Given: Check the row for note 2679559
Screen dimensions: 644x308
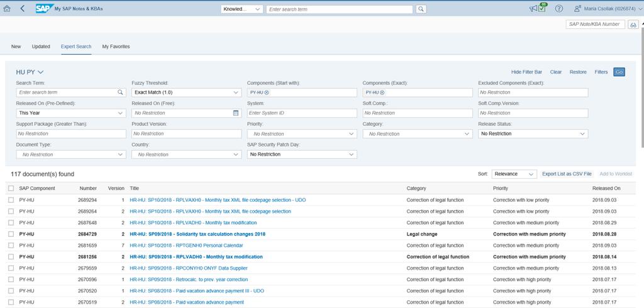Looking at the screenshot, I should [x=11, y=268].
